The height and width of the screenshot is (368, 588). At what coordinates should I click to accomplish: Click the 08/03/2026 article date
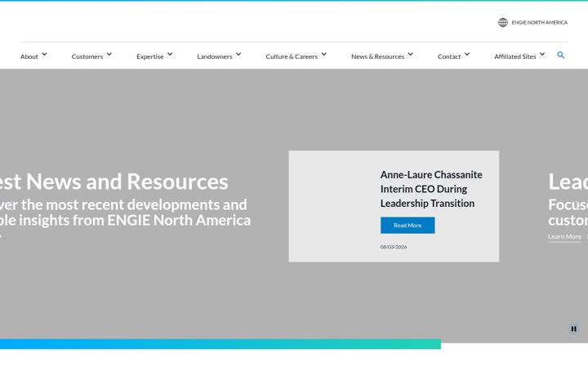point(394,247)
